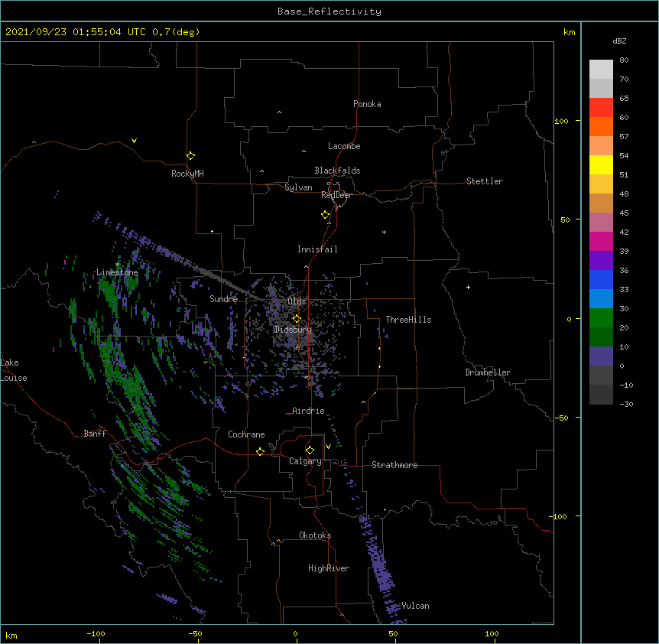Pick the white 70-80 dBZ legend swatch
The width and height of the screenshot is (659, 644).
(x=601, y=70)
